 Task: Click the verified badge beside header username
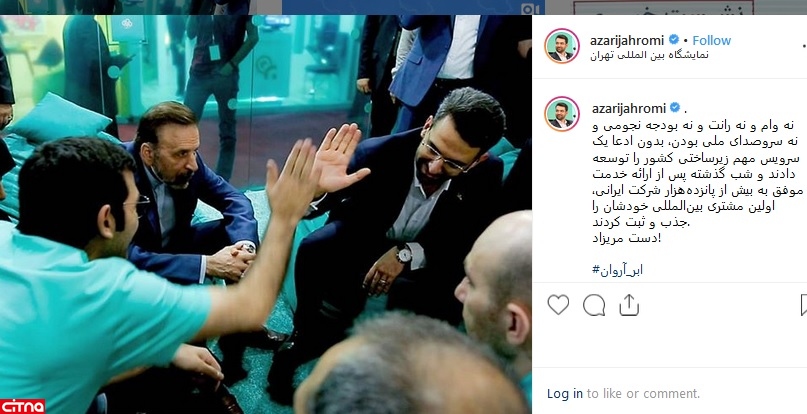click(673, 40)
